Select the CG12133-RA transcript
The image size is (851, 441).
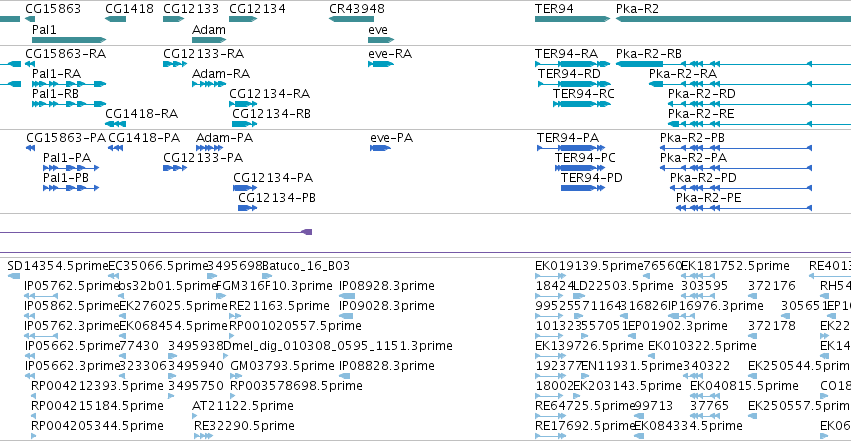point(175,64)
